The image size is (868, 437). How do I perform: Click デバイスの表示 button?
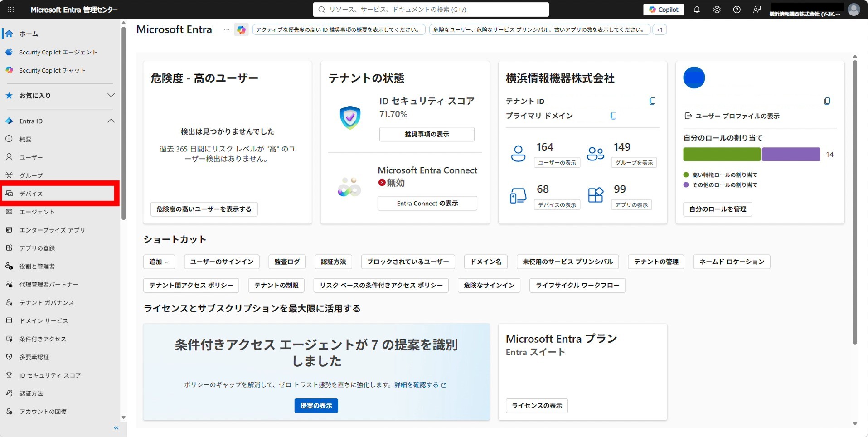click(557, 205)
